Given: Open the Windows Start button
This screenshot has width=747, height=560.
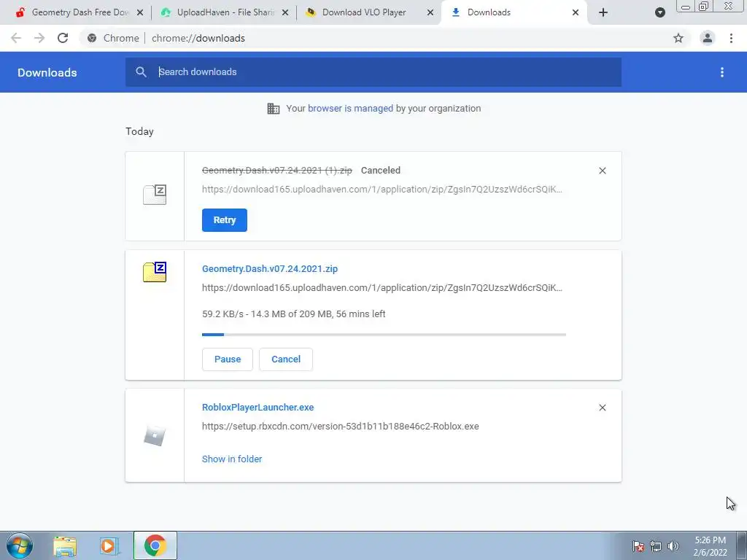Looking at the screenshot, I should [x=20, y=545].
